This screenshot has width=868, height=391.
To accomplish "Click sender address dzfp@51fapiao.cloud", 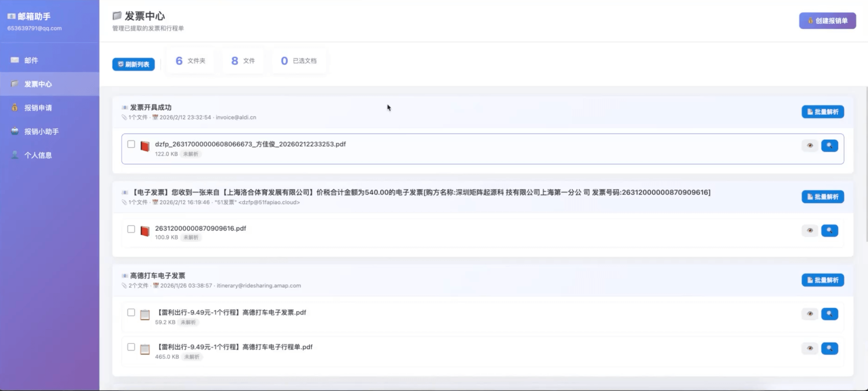I will tap(269, 202).
